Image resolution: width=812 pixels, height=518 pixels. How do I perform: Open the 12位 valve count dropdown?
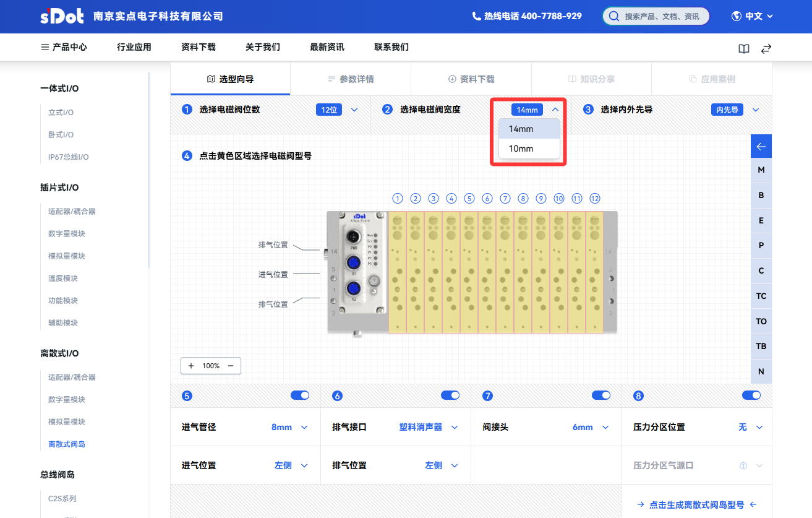click(x=337, y=110)
